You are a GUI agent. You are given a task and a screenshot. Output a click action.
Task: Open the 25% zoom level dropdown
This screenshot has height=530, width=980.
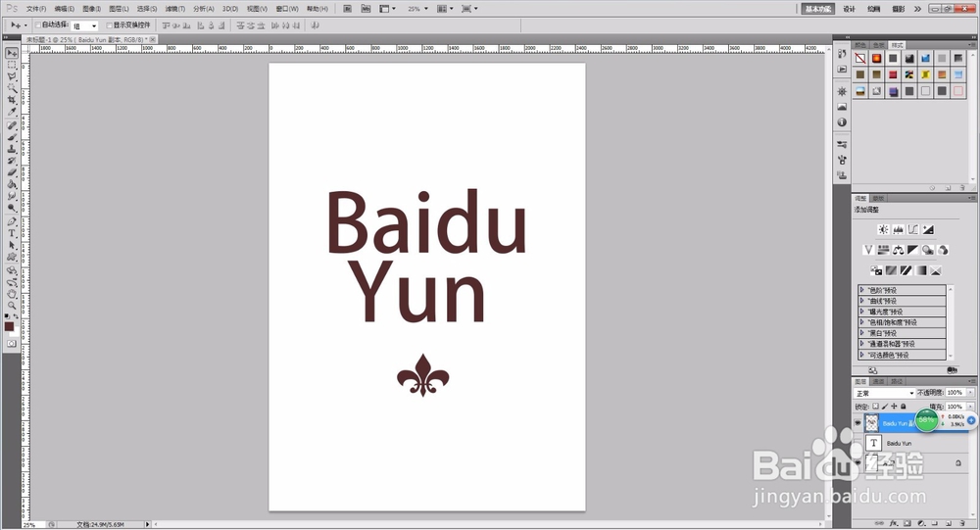click(x=426, y=9)
